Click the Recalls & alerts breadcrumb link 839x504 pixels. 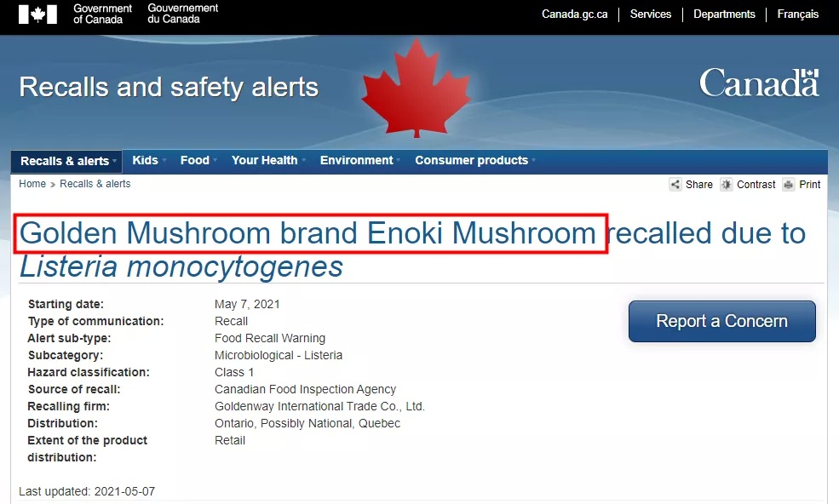(95, 184)
